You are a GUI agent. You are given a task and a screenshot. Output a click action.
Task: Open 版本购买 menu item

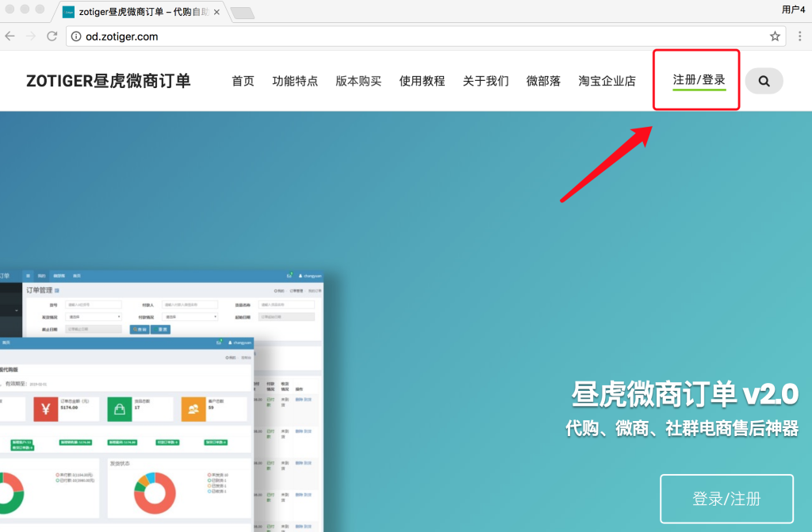click(358, 81)
